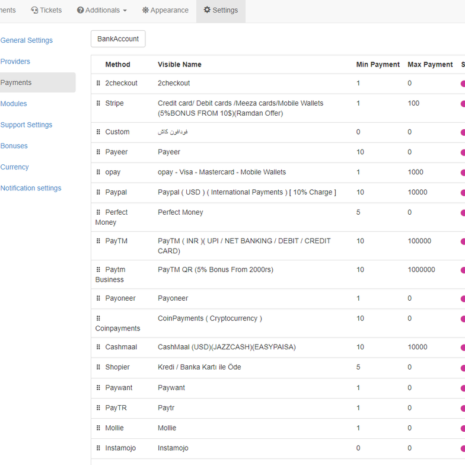Open the Tickets menu item
Screen dimensions: 465x465
pos(46,10)
